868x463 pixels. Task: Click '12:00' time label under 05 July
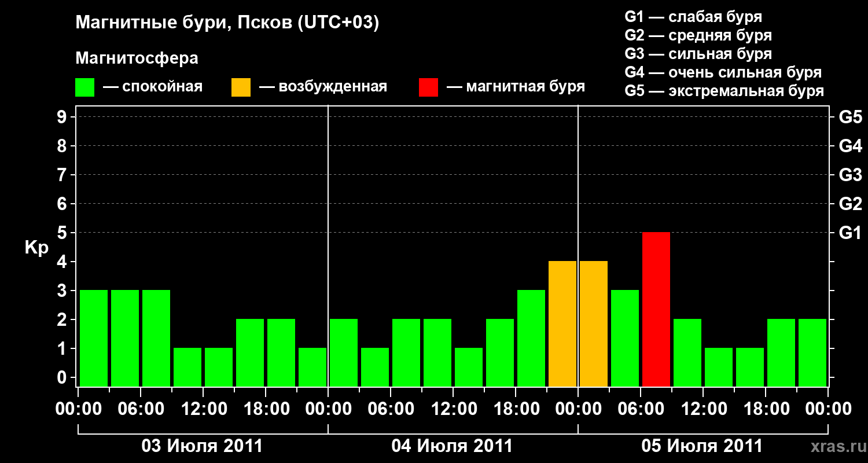(x=703, y=409)
